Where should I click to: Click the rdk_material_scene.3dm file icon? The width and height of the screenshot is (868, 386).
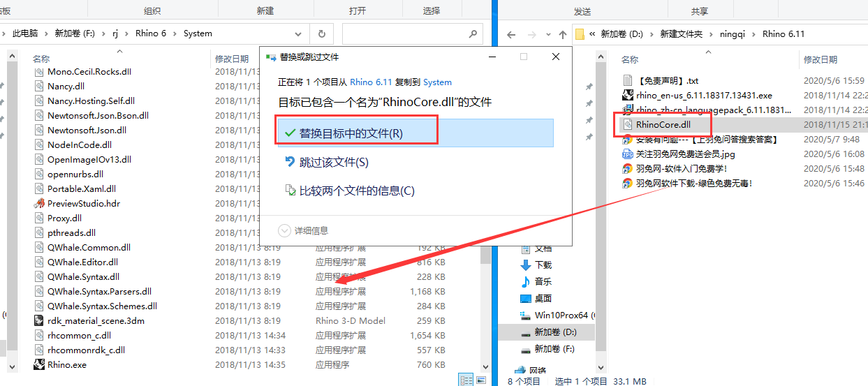(40, 320)
